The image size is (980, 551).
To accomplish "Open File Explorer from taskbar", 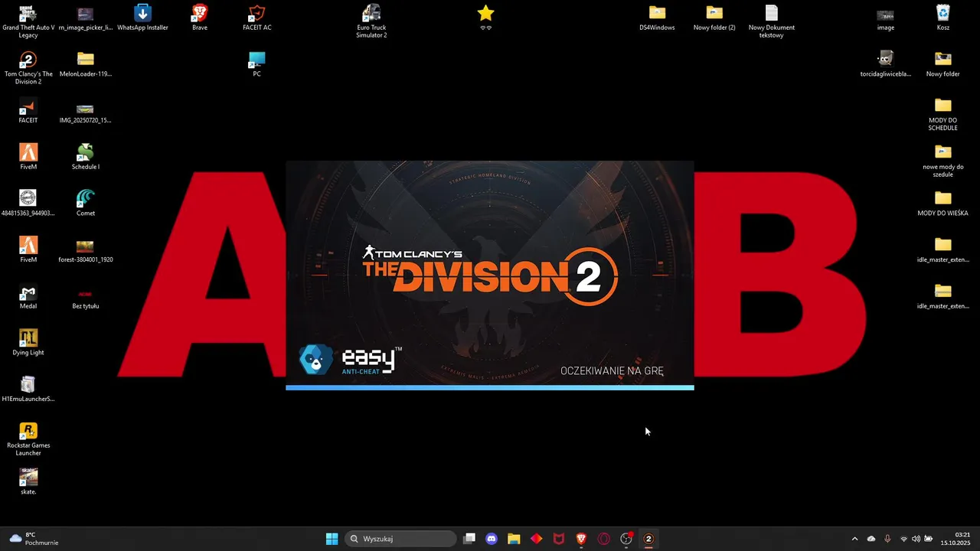I will [514, 539].
